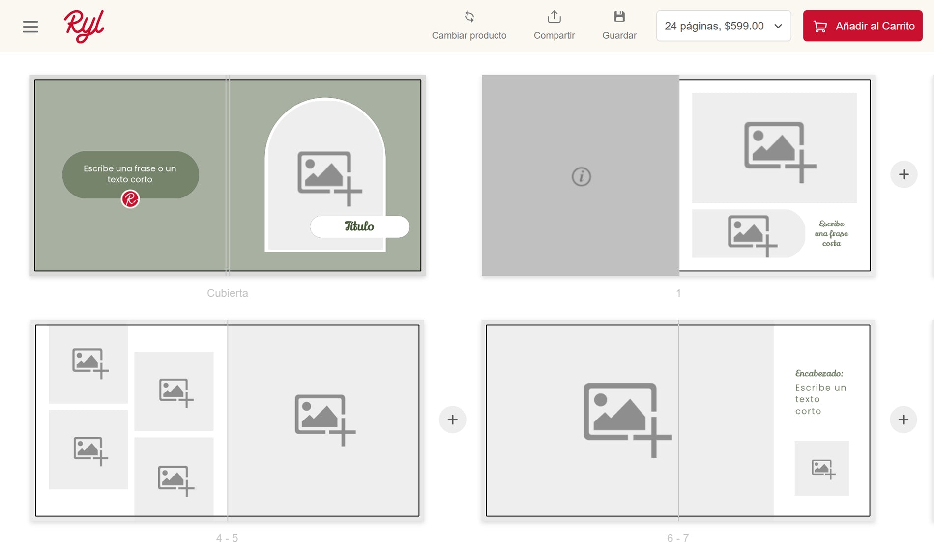Click the info icon on gray page

point(581,176)
